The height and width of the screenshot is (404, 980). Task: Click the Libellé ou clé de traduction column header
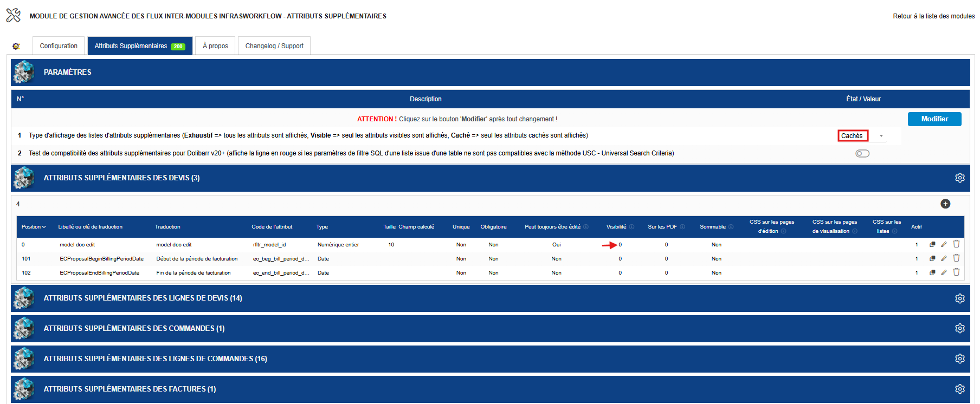[91, 227]
